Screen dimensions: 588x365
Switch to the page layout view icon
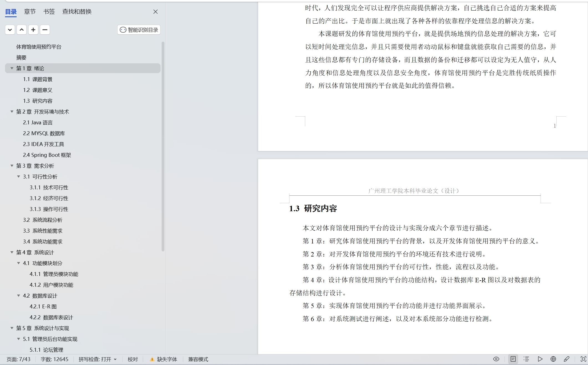click(x=513, y=359)
